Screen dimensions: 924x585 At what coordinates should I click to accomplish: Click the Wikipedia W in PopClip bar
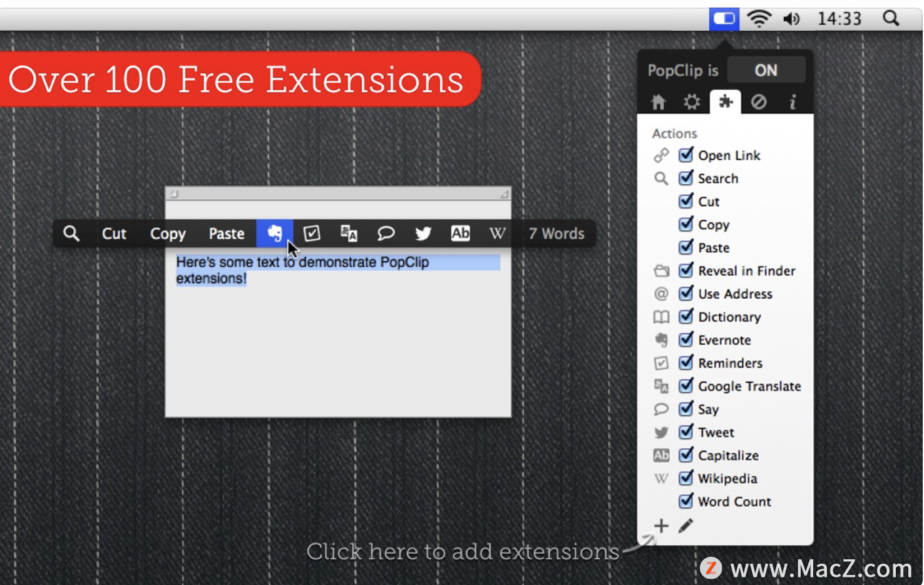(498, 234)
